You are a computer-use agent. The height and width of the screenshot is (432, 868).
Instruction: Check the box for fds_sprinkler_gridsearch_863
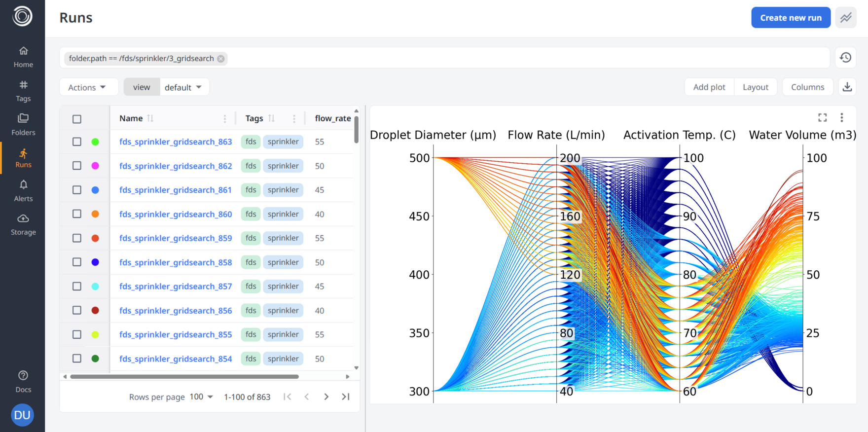click(x=77, y=142)
